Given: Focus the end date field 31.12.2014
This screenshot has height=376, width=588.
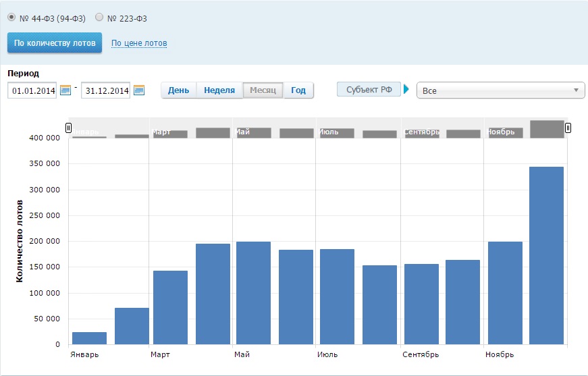Looking at the screenshot, I should (x=106, y=90).
